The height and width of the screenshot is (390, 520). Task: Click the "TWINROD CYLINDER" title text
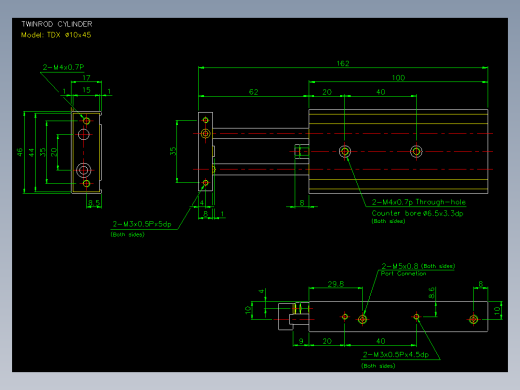pos(57,24)
